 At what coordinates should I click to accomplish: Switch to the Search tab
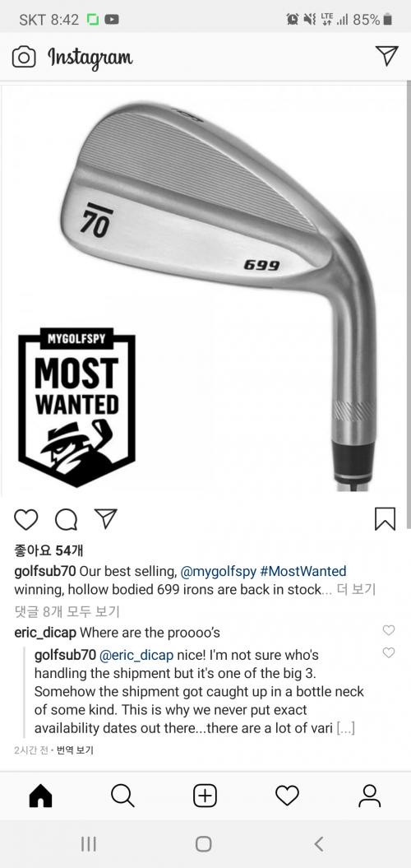[x=122, y=796]
